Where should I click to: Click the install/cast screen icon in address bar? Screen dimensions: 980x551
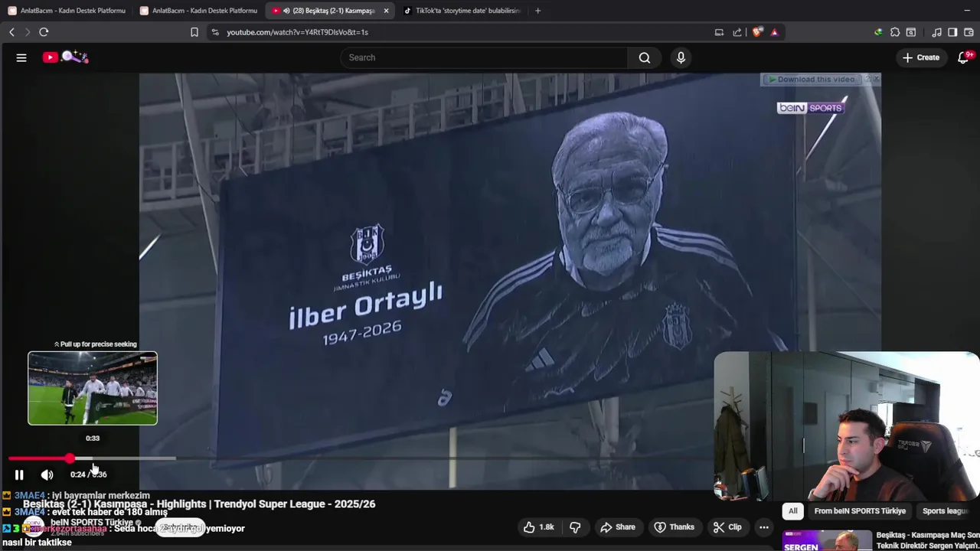tap(719, 32)
